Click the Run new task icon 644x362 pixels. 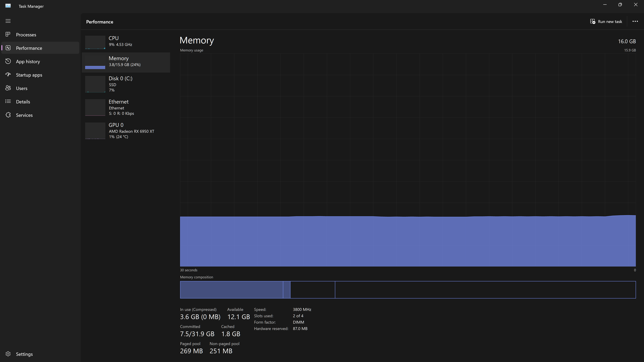[593, 21]
